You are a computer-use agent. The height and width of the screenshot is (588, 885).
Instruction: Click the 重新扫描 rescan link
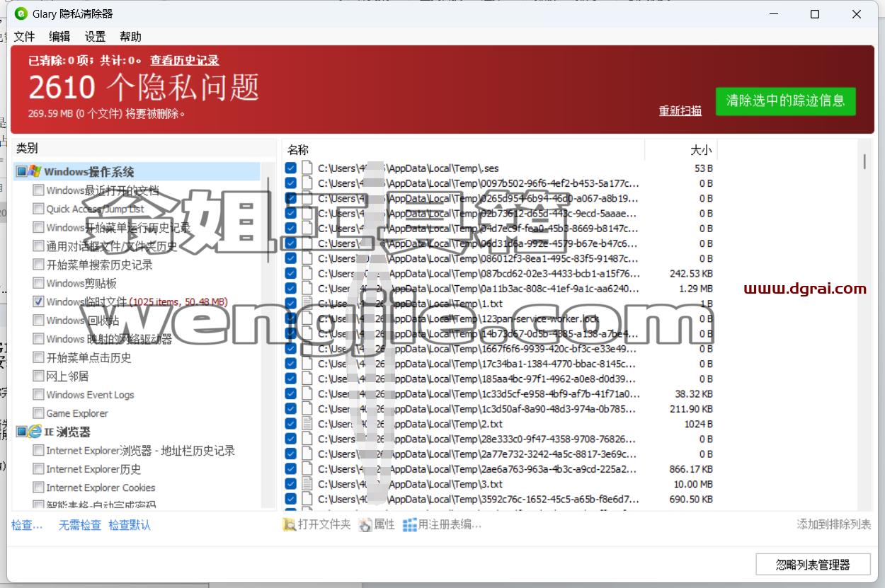point(680,110)
